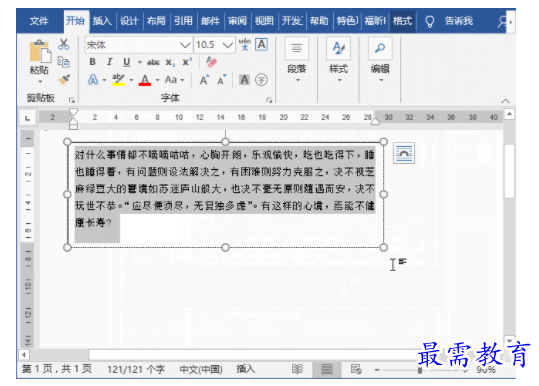This screenshot has width=539, height=386.
Task: Expand text effects dropdown arrow
Action: pos(104,80)
